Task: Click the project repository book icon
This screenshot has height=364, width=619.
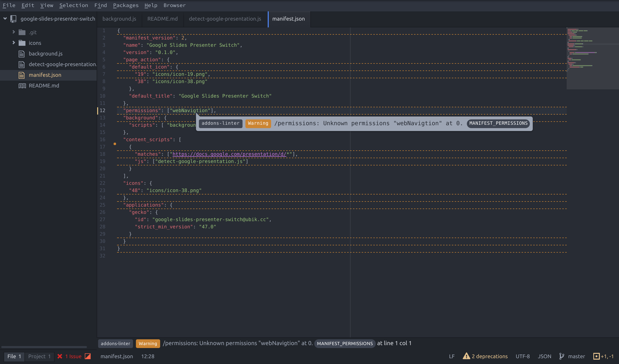Action: coord(13,19)
